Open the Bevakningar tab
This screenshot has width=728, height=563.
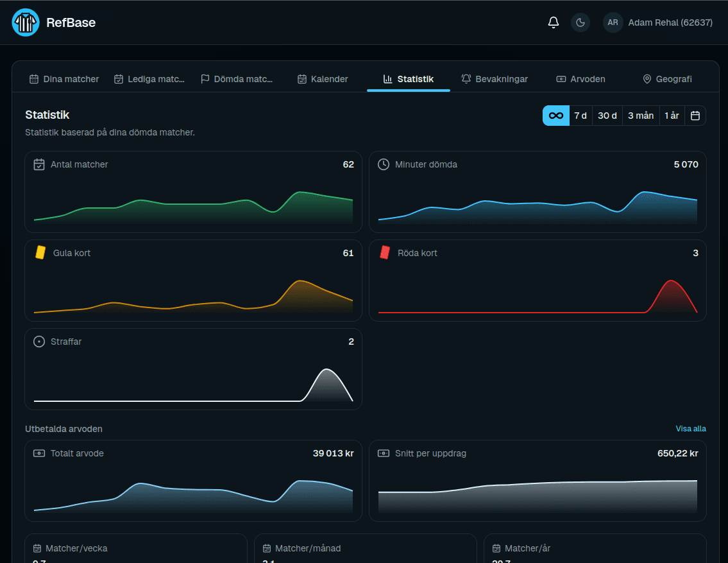(x=495, y=79)
